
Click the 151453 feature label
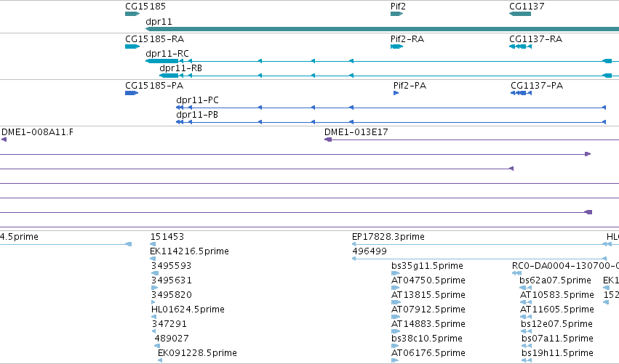click(x=167, y=237)
